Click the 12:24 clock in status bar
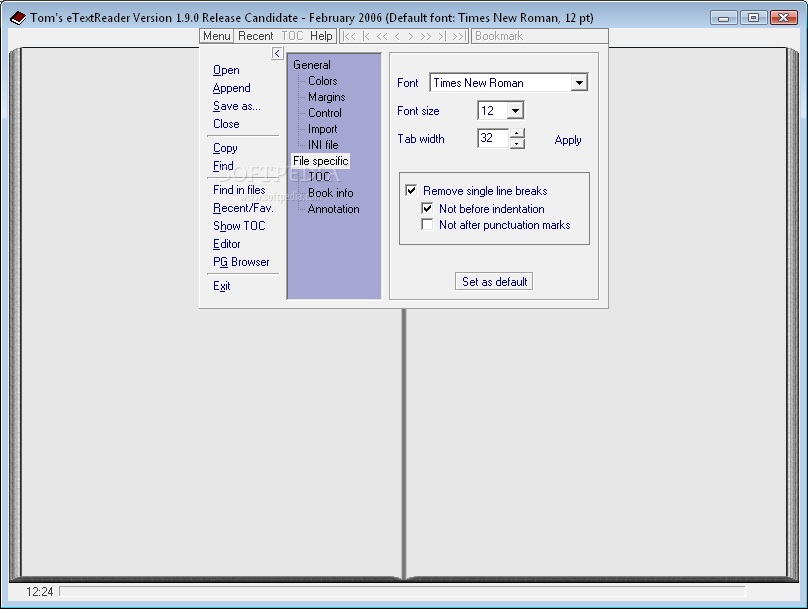This screenshot has height=609, width=808. 40,591
